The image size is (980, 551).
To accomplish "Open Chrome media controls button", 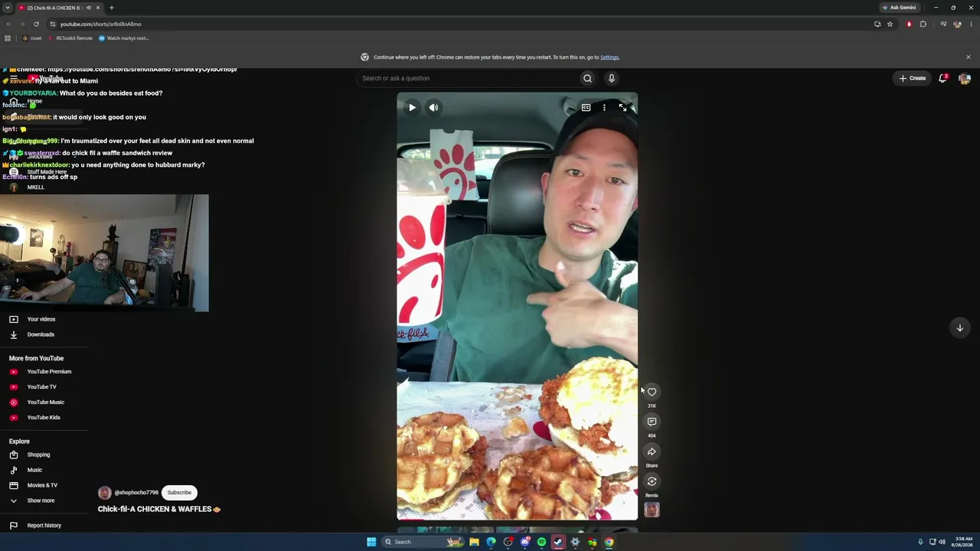I will (x=944, y=24).
